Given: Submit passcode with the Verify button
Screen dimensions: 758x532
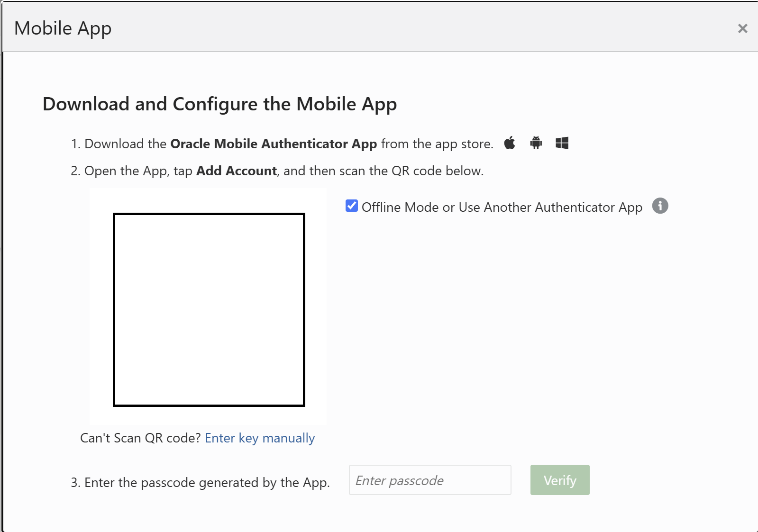Looking at the screenshot, I should (x=560, y=480).
